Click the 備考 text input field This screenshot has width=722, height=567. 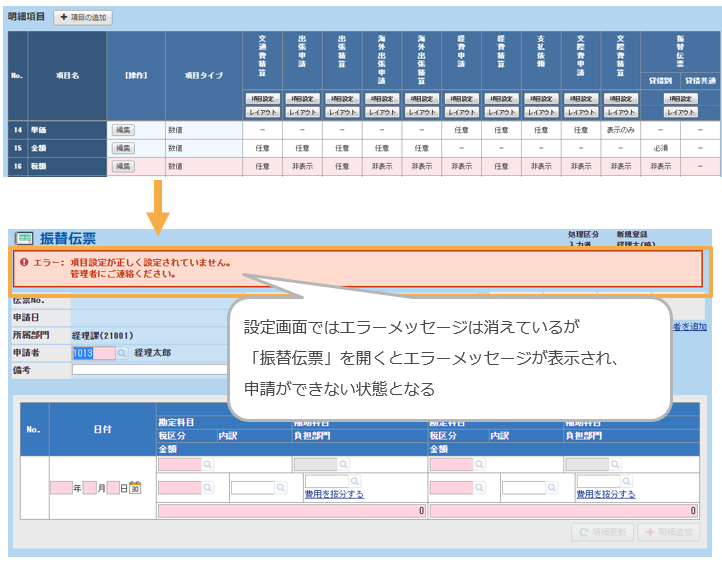click(x=150, y=370)
